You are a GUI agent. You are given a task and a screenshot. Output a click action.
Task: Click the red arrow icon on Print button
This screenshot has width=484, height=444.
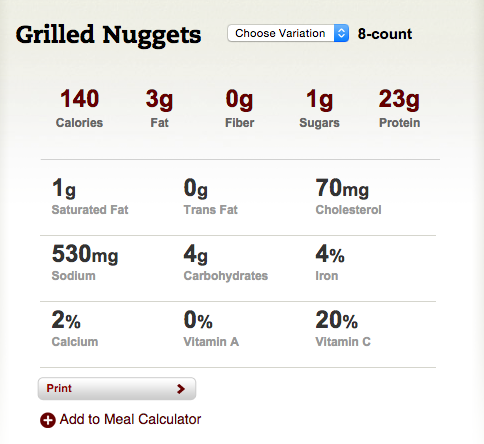pos(181,389)
